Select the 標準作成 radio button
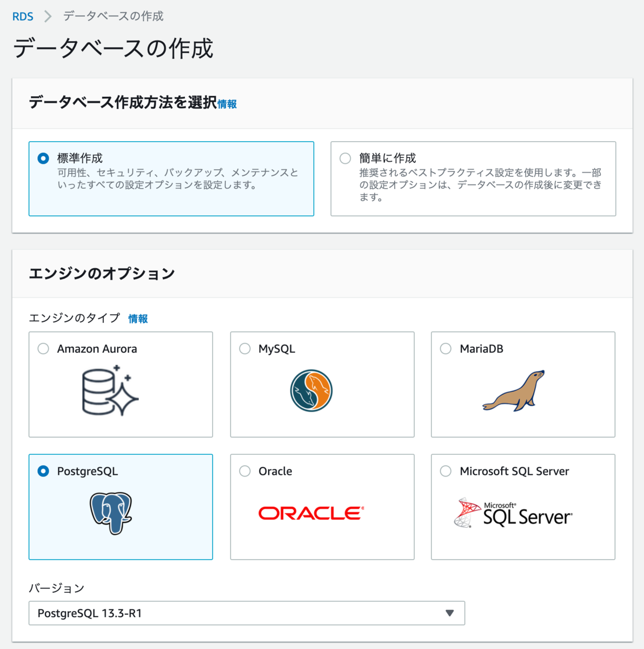 [43, 158]
